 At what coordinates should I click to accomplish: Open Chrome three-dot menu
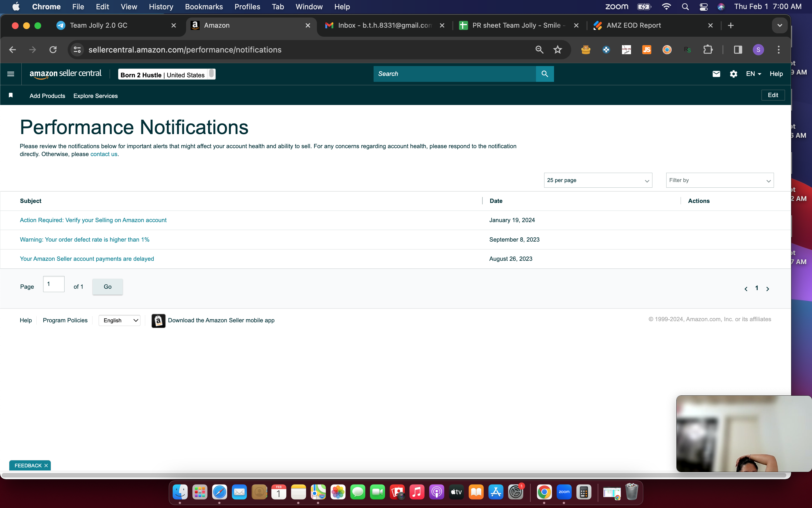click(x=779, y=50)
